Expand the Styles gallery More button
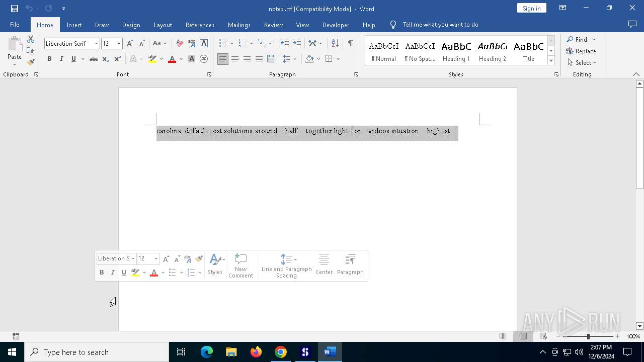Viewport: 644px width, 362px height. [x=551, y=61]
